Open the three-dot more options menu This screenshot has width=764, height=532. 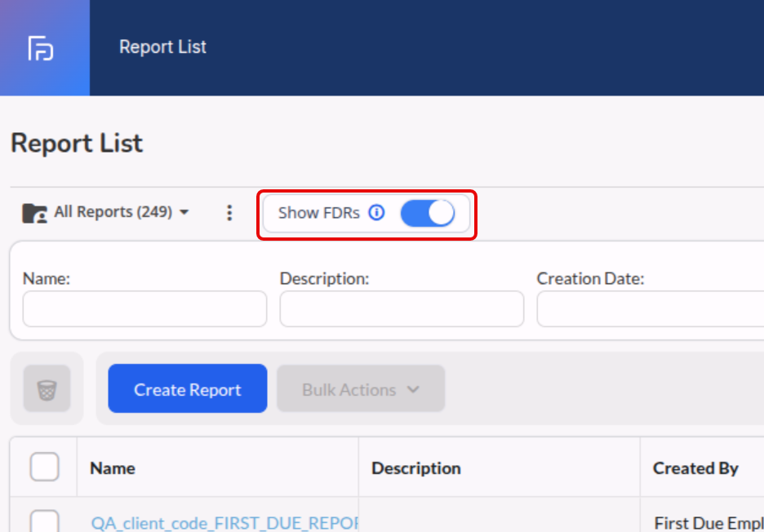pos(229,213)
